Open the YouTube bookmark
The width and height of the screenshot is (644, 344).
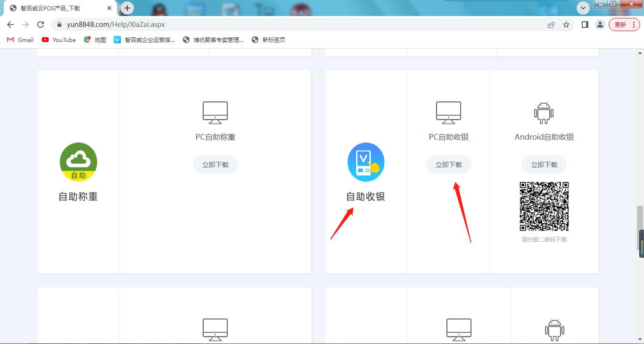[59, 40]
